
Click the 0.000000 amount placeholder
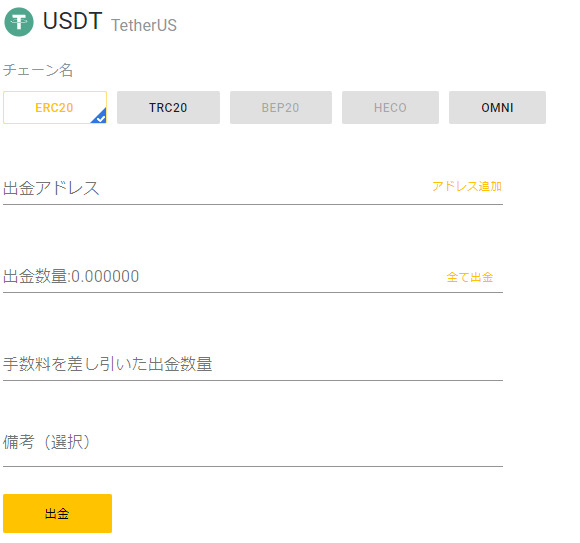point(105,276)
